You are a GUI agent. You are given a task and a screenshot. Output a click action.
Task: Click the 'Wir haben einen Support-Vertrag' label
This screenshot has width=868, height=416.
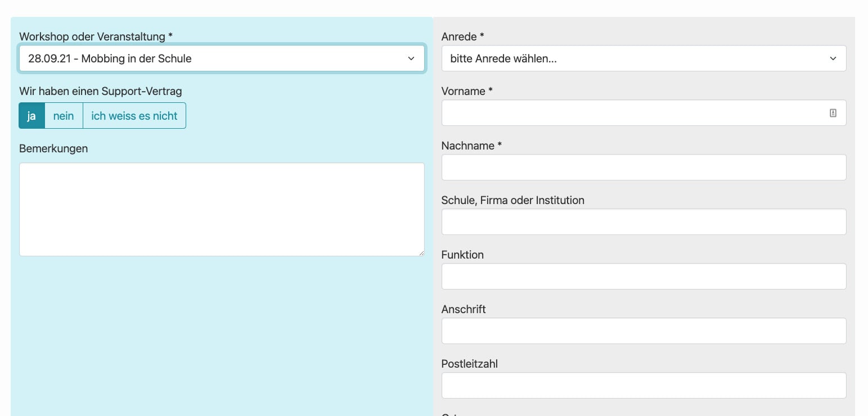(100, 91)
